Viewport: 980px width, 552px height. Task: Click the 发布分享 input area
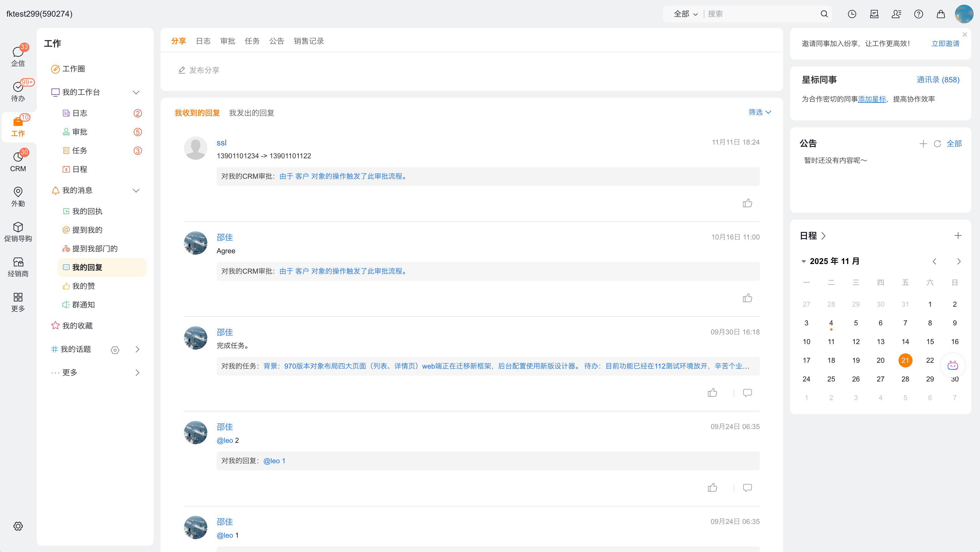click(204, 70)
